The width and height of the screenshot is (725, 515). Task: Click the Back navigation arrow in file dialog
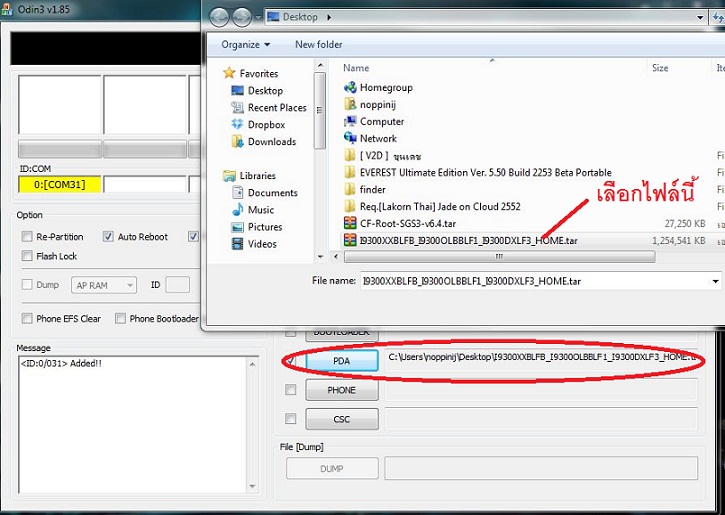219,18
